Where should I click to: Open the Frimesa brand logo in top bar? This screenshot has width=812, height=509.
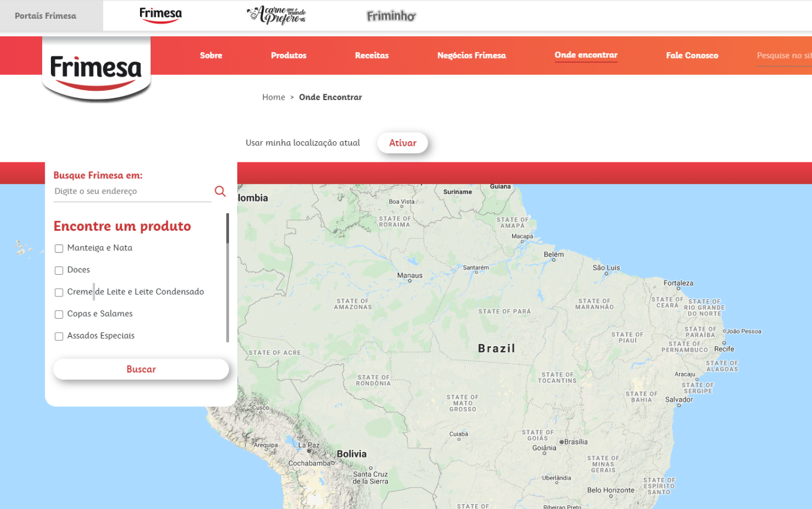161,15
